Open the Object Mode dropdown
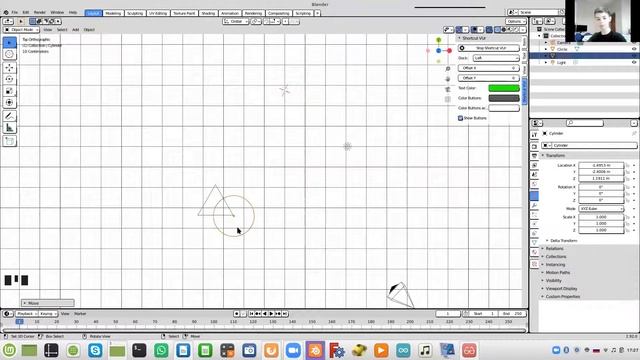Viewport: 640px width, 360px height. (x=21, y=30)
